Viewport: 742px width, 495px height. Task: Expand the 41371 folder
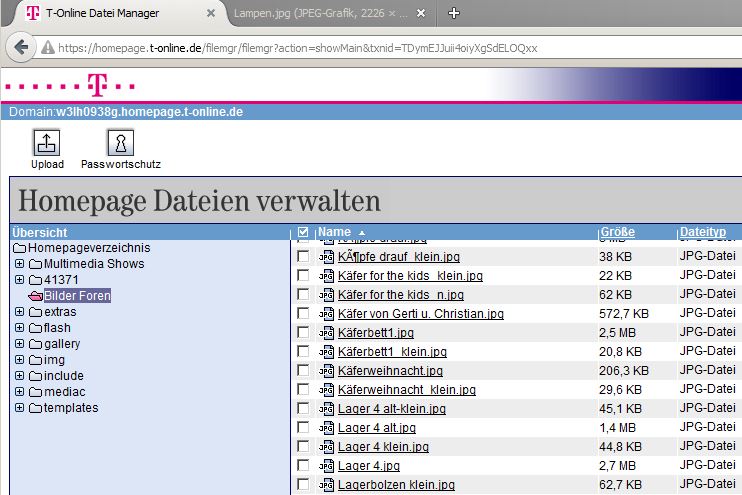[19, 280]
